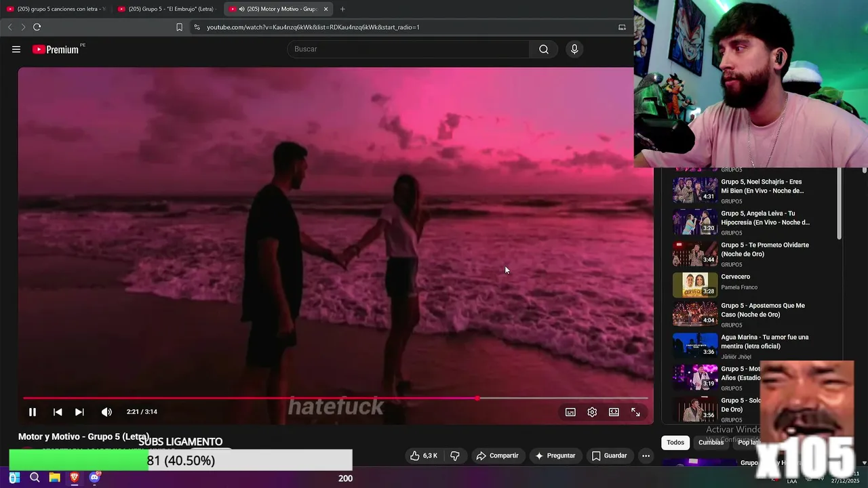Open 'Tu Hipocresía' video thumbnail
The image size is (868, 488).
695,222
